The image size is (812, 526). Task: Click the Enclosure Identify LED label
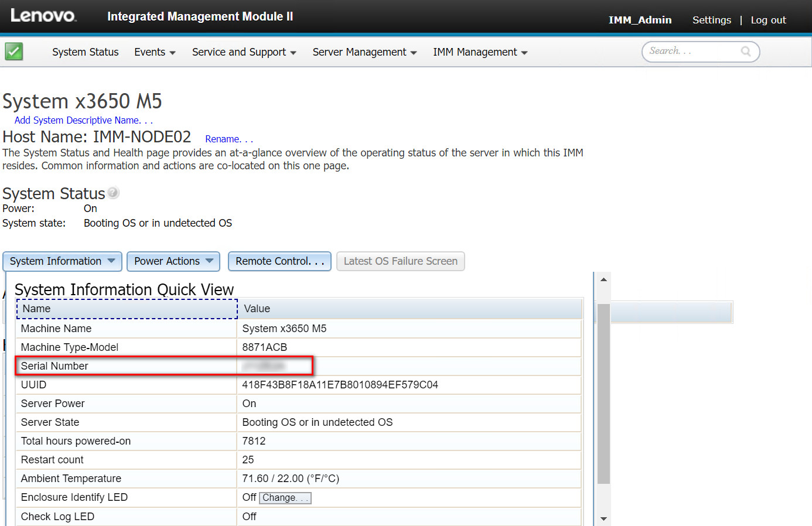tap(74, 497)
